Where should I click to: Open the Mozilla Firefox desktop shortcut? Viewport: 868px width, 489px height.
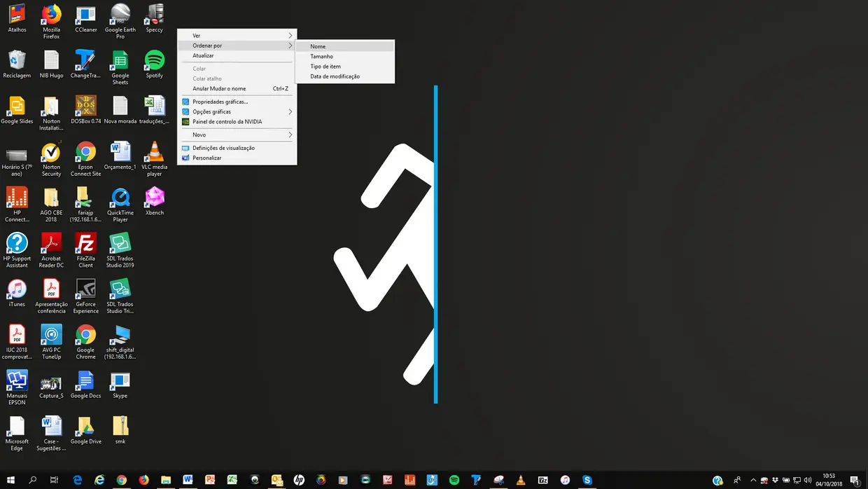(x=51, y=17)
